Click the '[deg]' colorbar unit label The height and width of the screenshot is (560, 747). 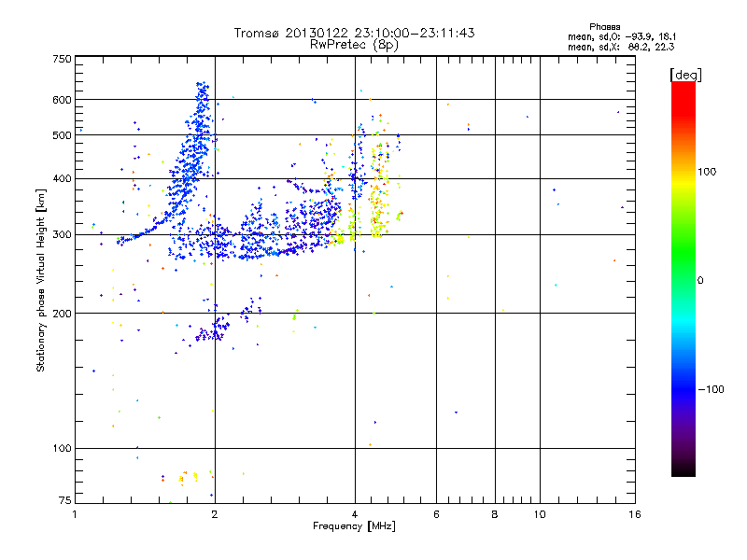pos(685,75)
